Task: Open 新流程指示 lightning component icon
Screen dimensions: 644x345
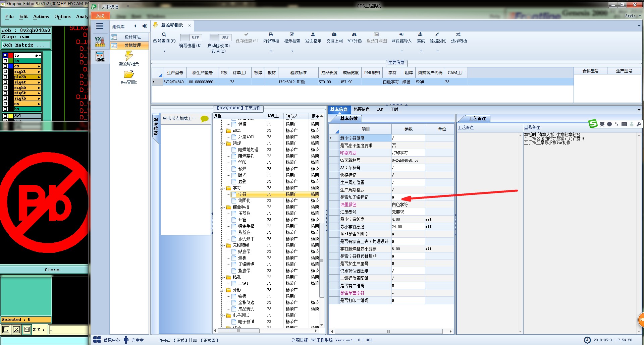Action: [x=129, y=56]
